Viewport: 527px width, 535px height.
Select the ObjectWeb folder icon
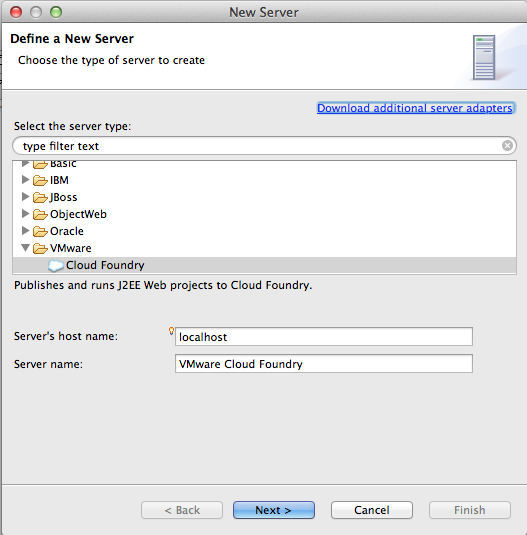(40, 214)
